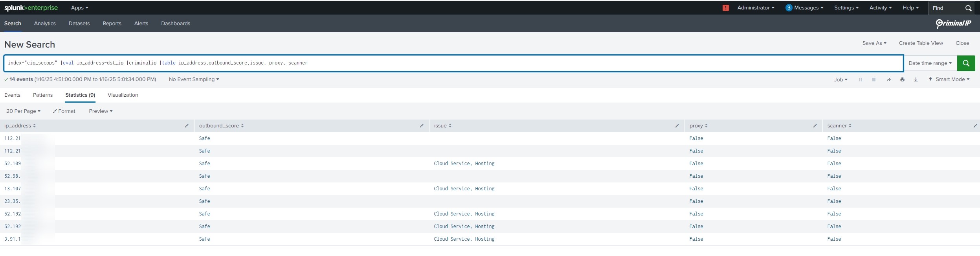Screen dimensions: 980x256
Task: Open the Messages dropdown
Action: (x=809, y=8)
